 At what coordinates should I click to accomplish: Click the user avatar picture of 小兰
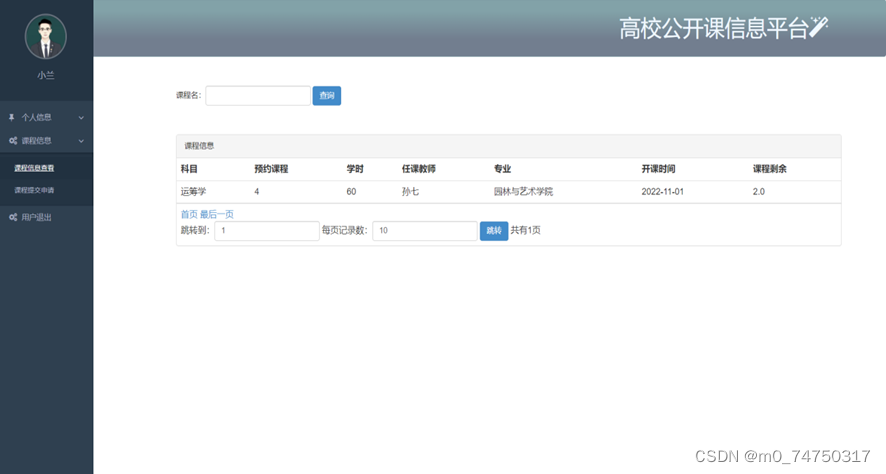point(46,37)
